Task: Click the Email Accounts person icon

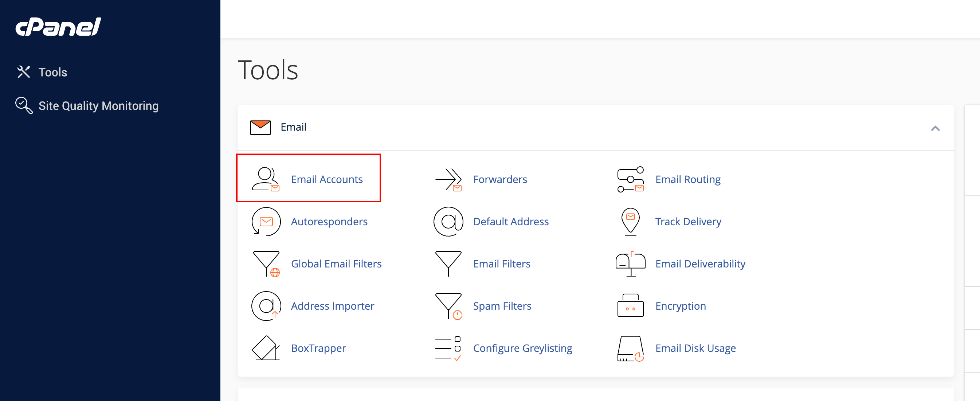Action: (x=266, y=179)
